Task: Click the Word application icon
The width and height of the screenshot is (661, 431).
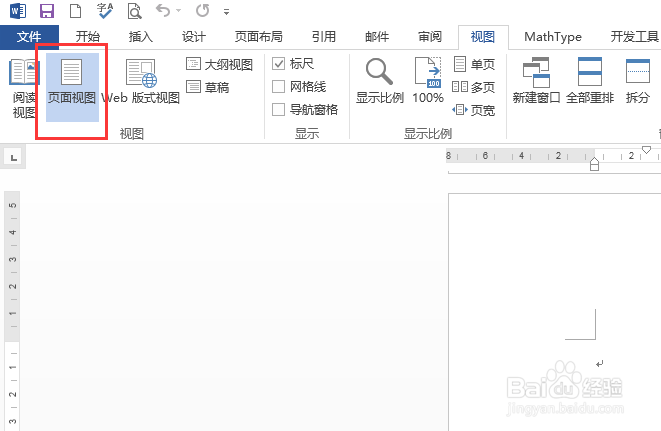Action: pyautogui.click(x=18, y=11)
